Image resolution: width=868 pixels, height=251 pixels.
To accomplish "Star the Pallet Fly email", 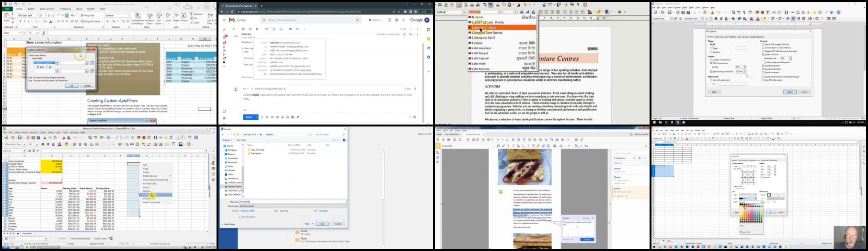I will [x=404, y=34].
